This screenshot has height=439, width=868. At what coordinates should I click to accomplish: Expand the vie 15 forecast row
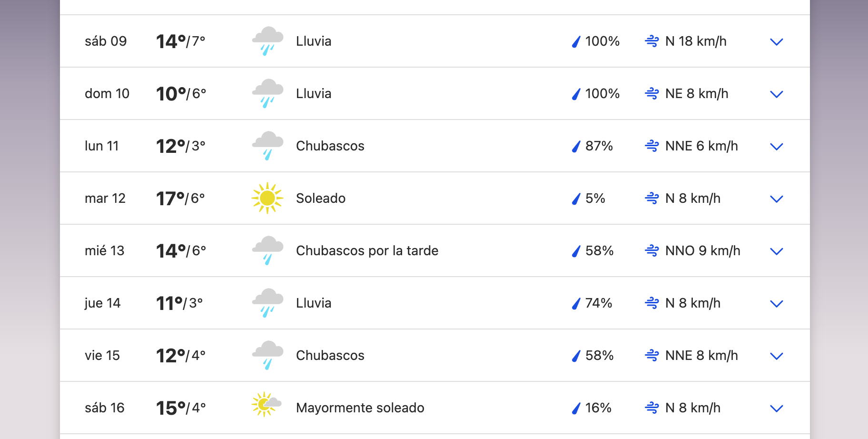tap(777, 356)
